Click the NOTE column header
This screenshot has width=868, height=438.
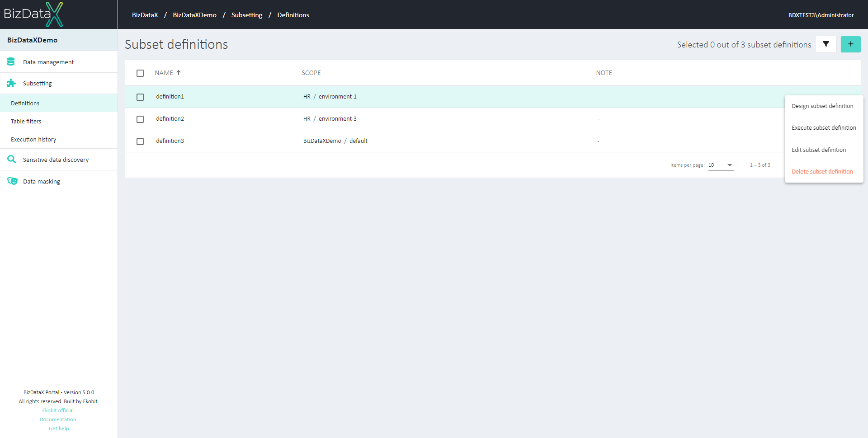click(x=604, y=73)
